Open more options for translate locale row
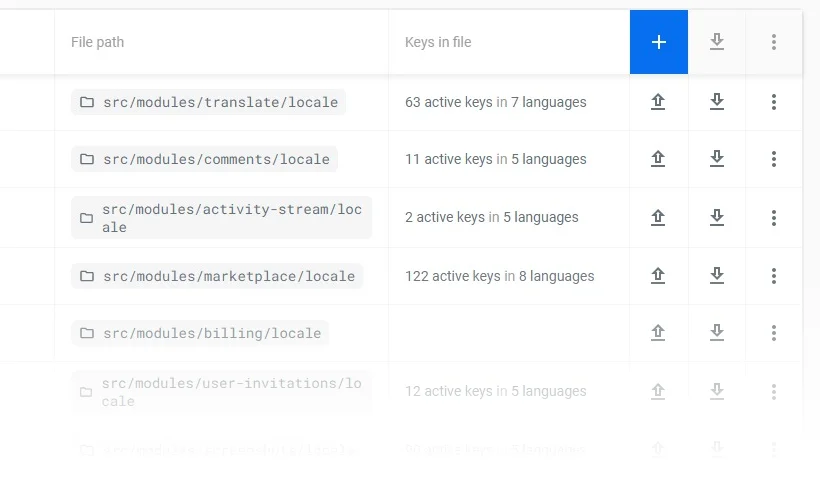This screenshot has width=820, height=479. pos(774,102)
